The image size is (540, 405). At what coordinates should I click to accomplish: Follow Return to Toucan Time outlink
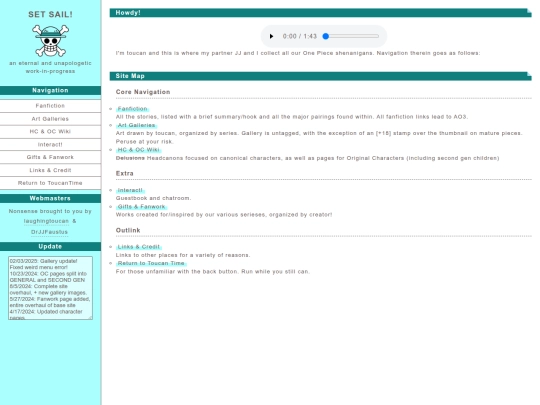coord(151,263)
